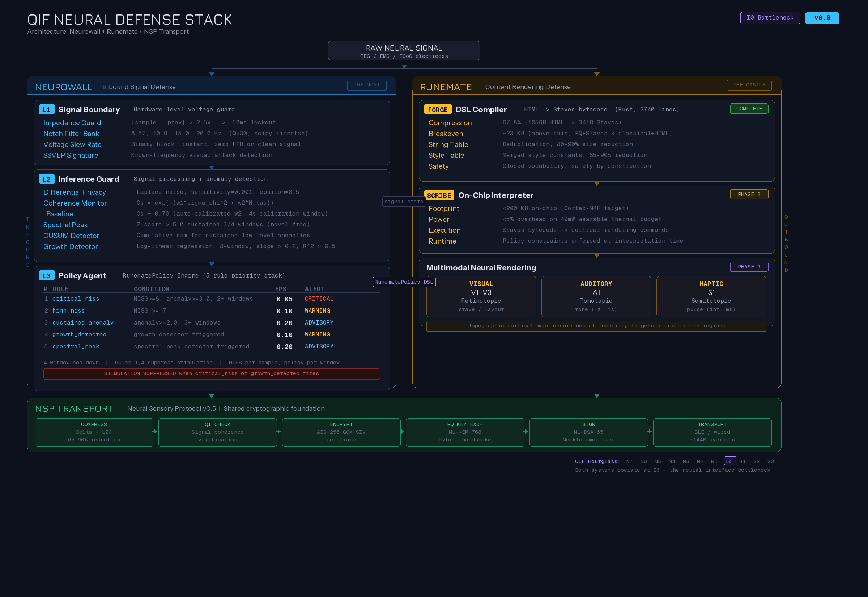Click the Safety entry under FORGE

coord(438,166)
